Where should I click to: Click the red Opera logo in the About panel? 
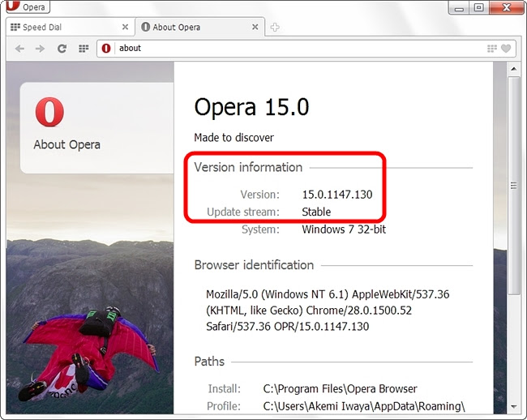pyautogui.click(x=49, y=112)
